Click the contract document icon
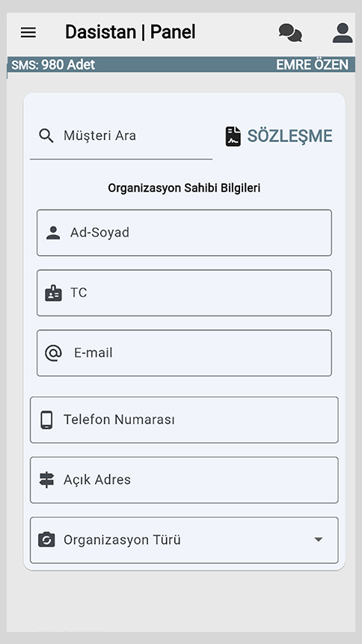362x644 pixels. click(233, 136)
